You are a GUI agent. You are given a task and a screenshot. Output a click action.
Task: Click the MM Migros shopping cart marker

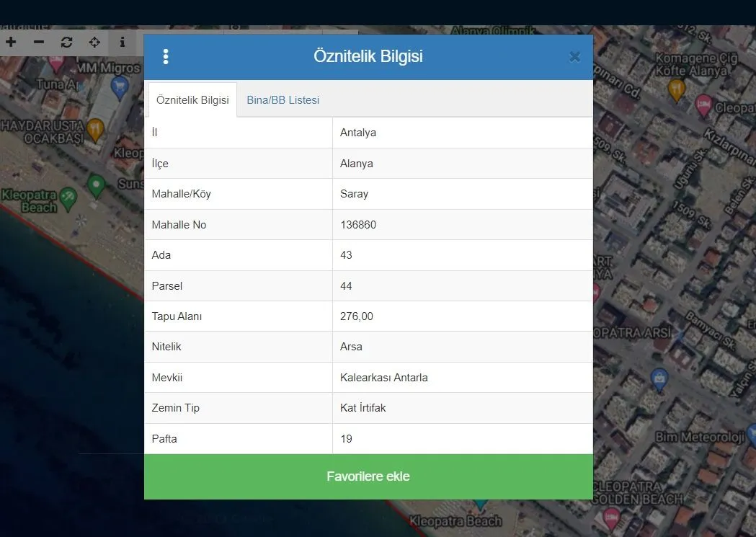[120, 87]
